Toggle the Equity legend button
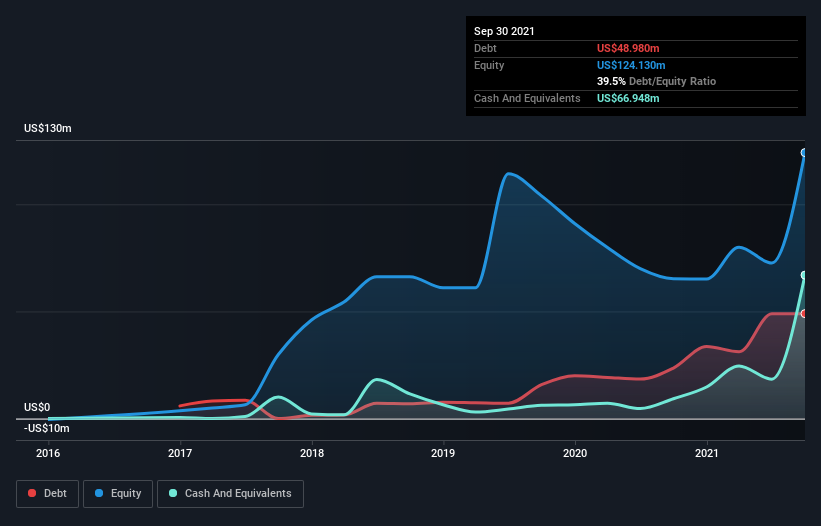 coord(118,494)
